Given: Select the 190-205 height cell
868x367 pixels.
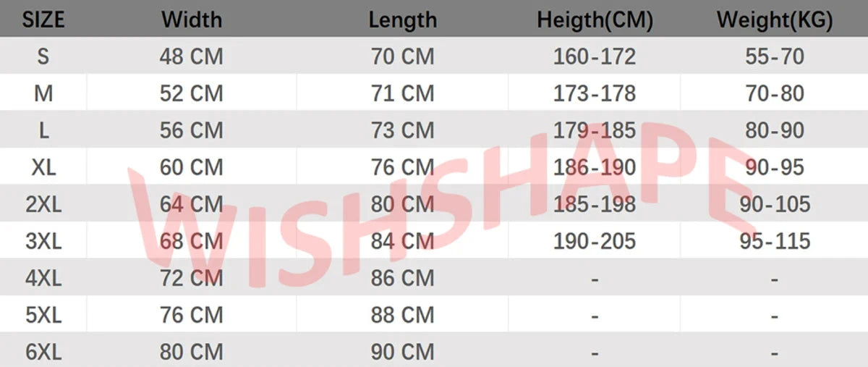Looking at the screenshot, I should click(x=595, y=241).
